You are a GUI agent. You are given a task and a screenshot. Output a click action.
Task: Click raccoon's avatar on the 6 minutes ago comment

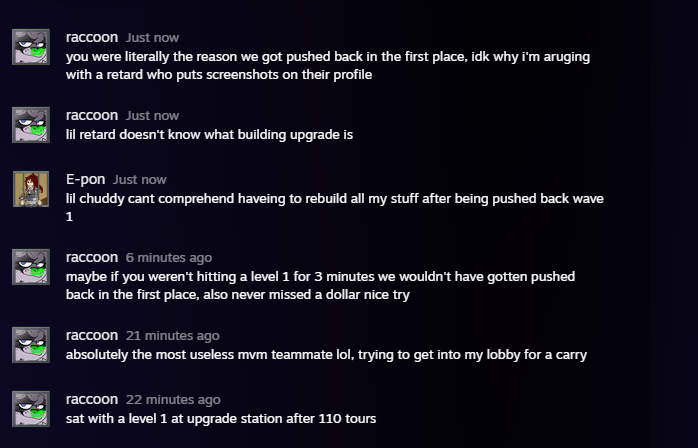(x=30, y=267)
